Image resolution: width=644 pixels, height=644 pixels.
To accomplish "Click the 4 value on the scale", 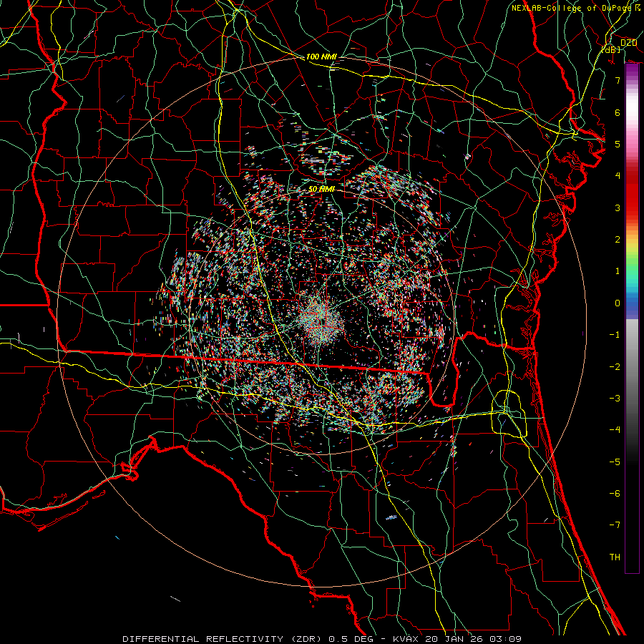I will click(618, 176).
